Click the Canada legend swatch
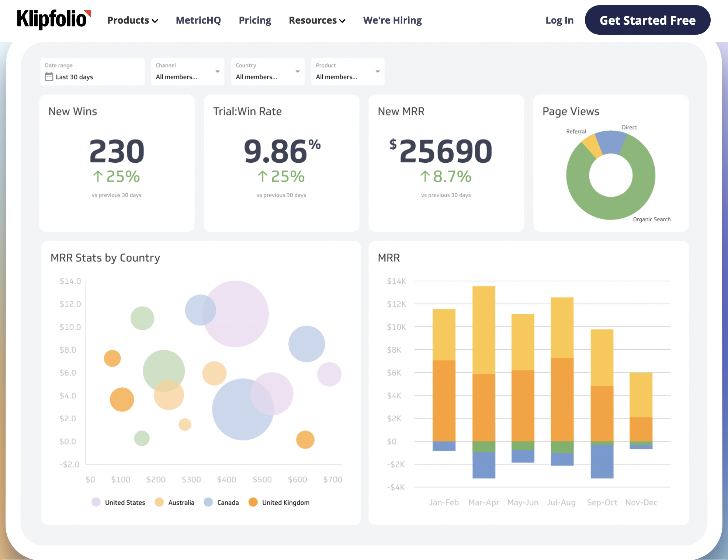728x560 pixels. pos(208,502)
